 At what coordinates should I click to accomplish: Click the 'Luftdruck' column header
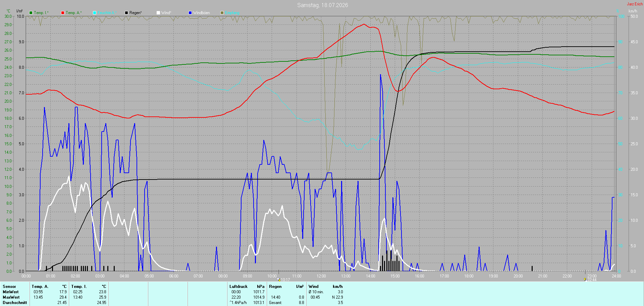click(x=238, y=287)
